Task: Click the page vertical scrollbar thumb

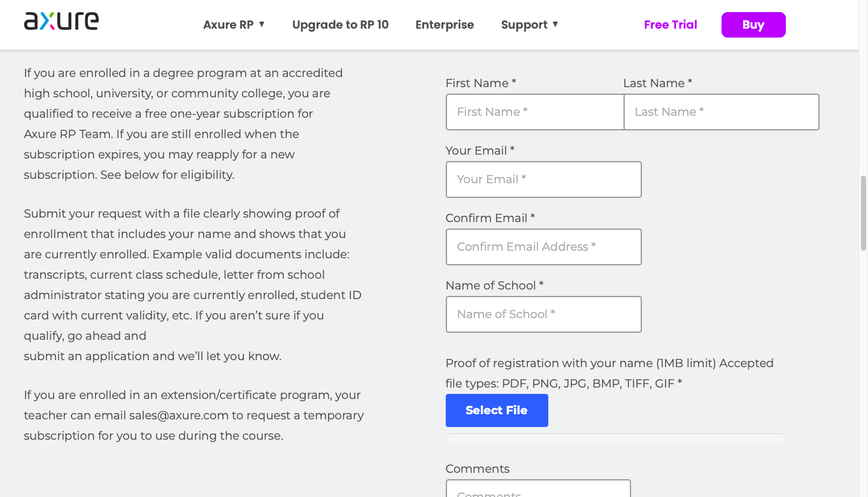Action: click(864, 213)
